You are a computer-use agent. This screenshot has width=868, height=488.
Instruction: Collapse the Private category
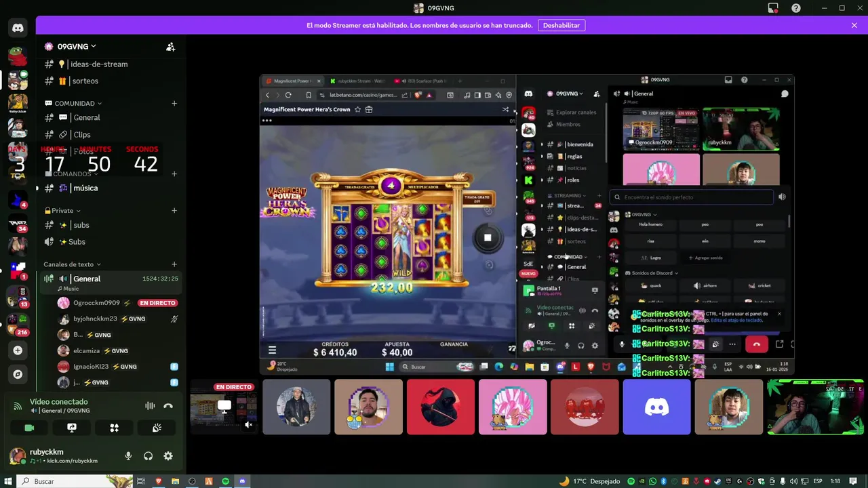[x=62, y=211]
